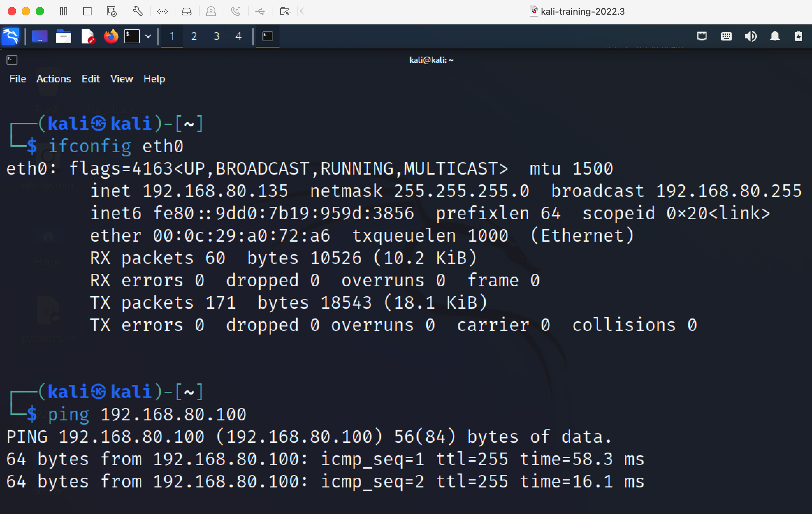
Task: Switch to workspace 1
Action: pos(172,36)
